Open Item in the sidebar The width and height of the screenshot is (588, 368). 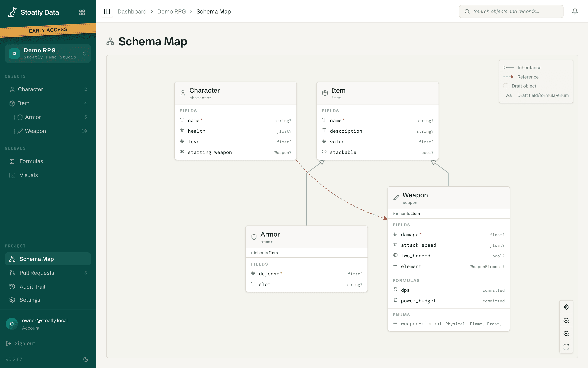[x=48, y=103]
